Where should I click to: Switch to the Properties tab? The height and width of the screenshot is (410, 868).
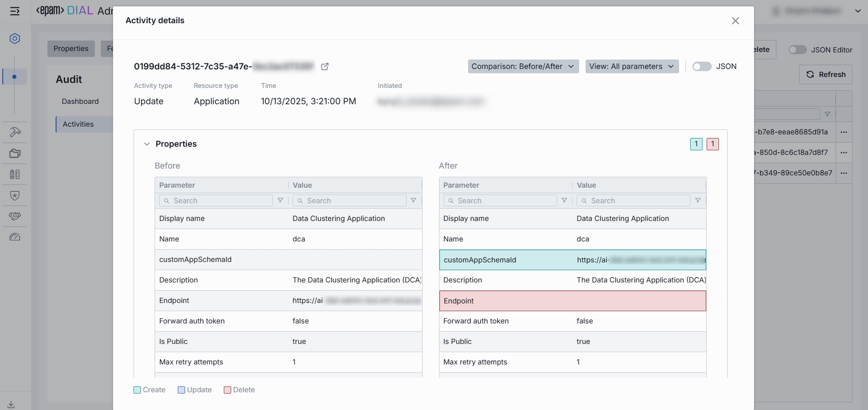(x=71, y=49)
